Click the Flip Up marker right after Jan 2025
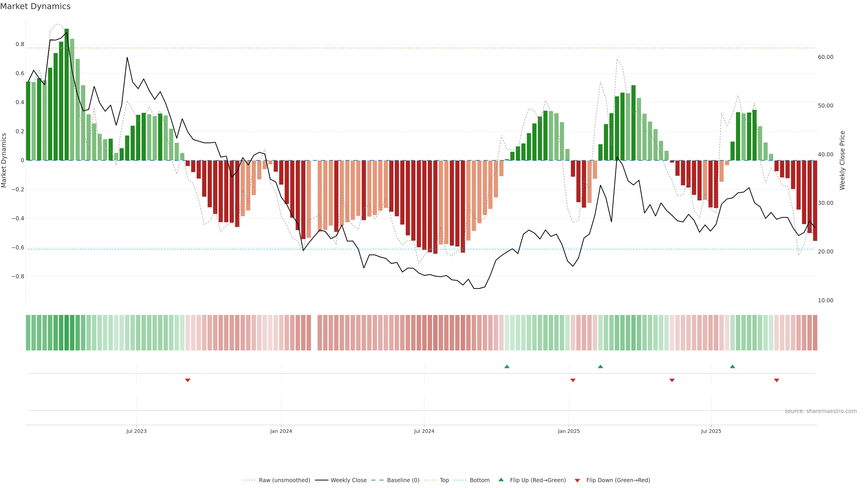Screen dimensions: 868x488 600,366
